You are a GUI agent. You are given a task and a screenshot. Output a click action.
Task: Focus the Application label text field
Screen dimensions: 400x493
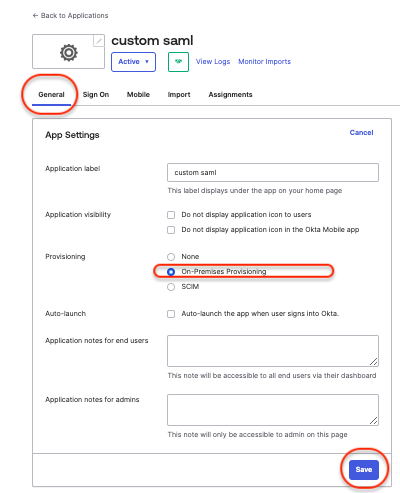273,172
